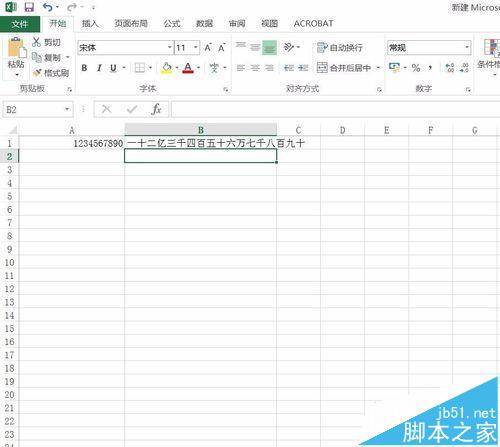The height and width of the screenshot is (447, 500).
Task: Switch to the 页面布局 tab
Action: (x=131, y=23)
